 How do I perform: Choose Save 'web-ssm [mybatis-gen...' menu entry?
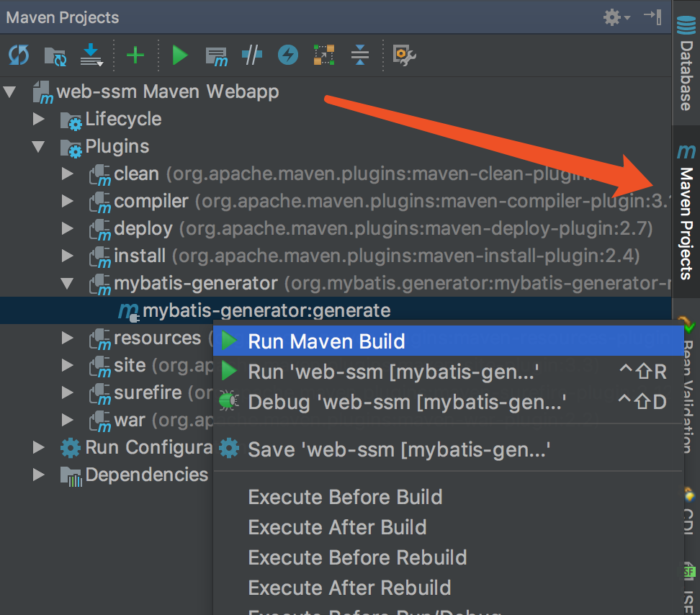(x=448, y=449)
